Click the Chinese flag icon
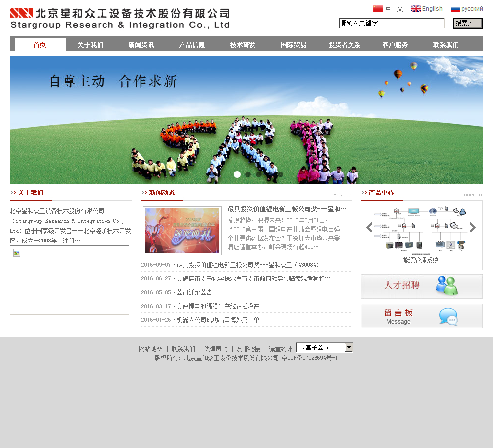493x448 pixels. (x=378, y=9)
